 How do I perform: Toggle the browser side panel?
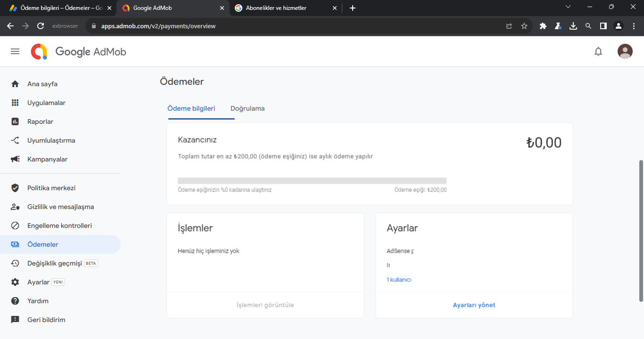[603, 26]
